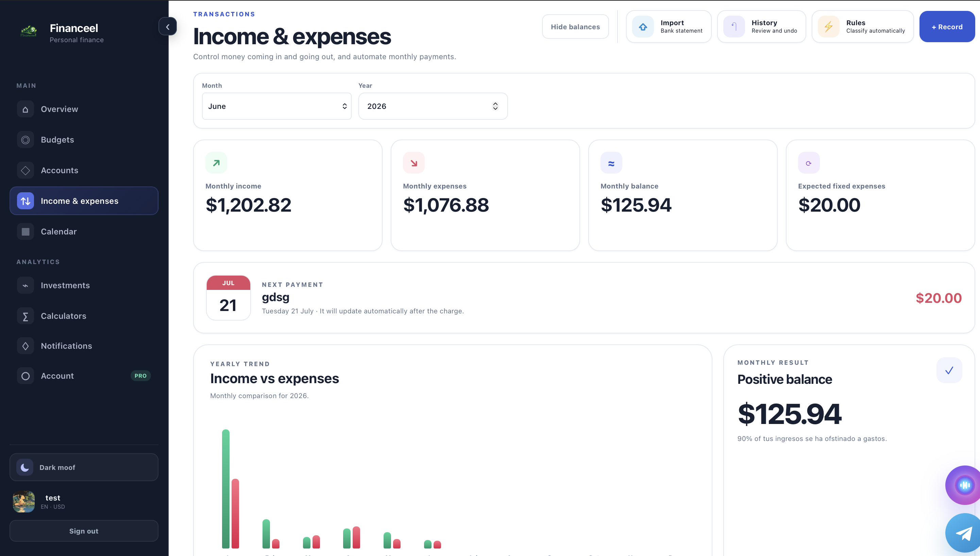Click the red $20.00 next payment amount
Image resolution: width=980 pixels, height=556 pixels.
pos(939,298)
